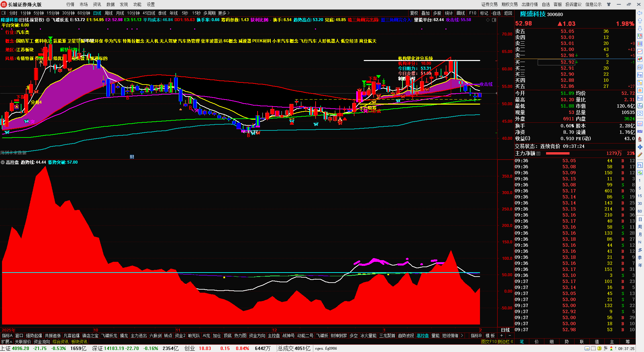Open the 模板 template selector
The width and height of the screenshot is (644, 352).
[x=490, y=336]
